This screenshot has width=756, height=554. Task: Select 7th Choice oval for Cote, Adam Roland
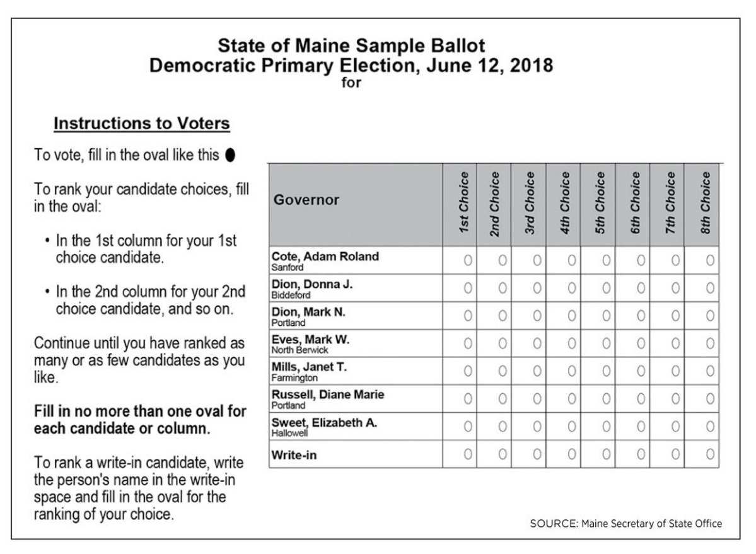pyautogui.click(x=675, y=260)
